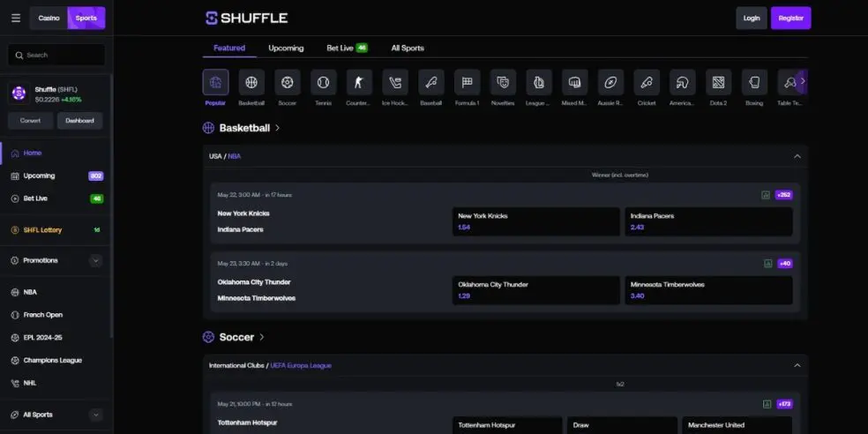868x434 pixels.
Task: Expand the All Sports sidebar menu
Action: 96,415
